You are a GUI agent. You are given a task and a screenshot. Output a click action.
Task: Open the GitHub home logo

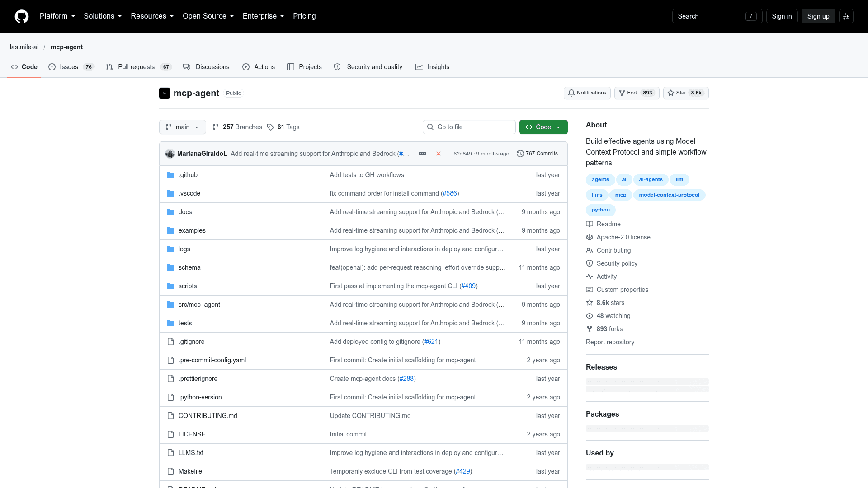(x=22, y=16)
